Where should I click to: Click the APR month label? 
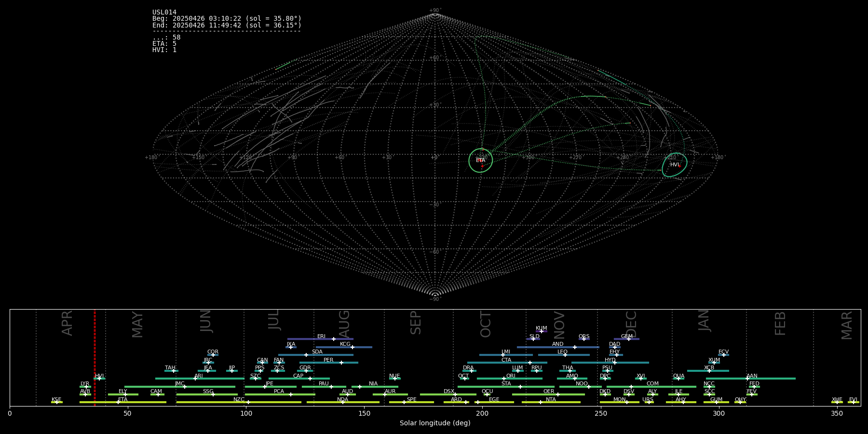click(67, 323)
